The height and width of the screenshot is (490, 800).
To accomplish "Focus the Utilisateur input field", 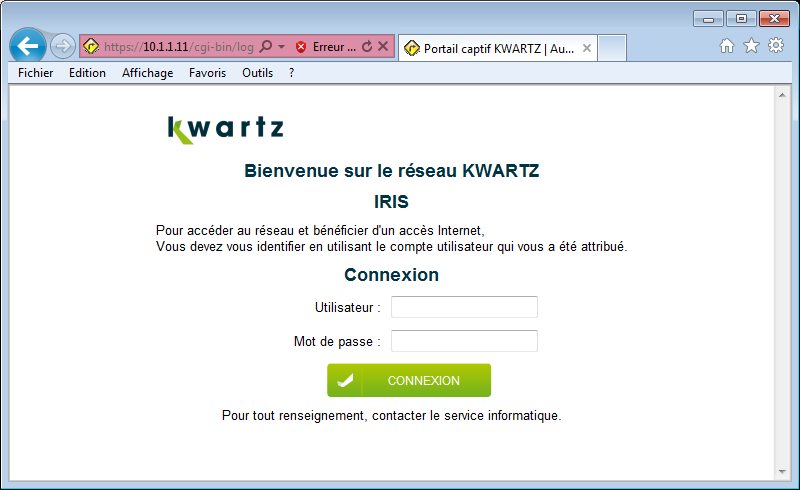I will [x=464, y=307].
